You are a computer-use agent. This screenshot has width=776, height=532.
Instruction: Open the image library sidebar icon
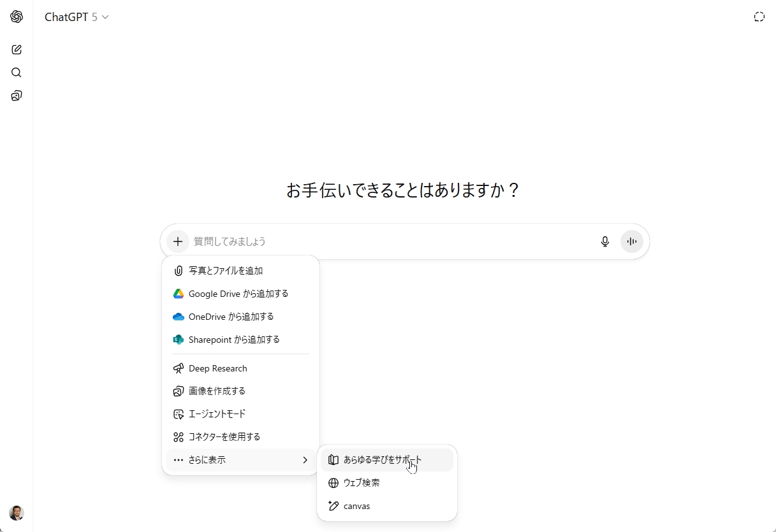pyautogui.click(x=17, y=96)
